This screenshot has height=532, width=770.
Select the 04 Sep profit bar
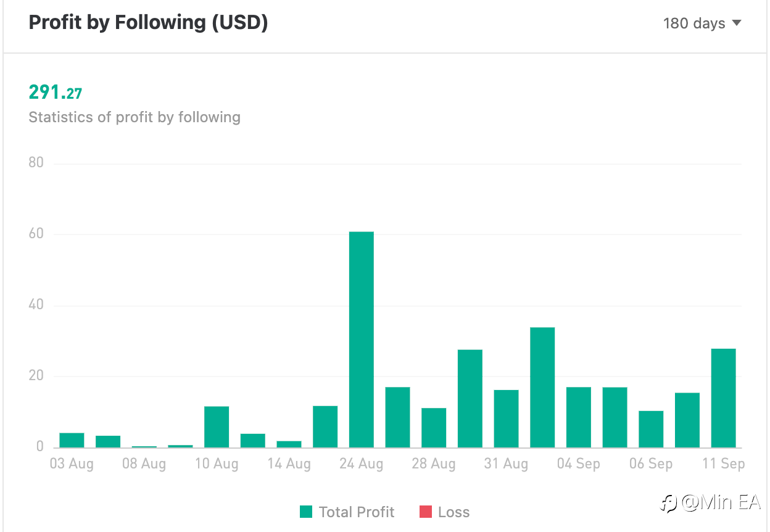[578, 417]
